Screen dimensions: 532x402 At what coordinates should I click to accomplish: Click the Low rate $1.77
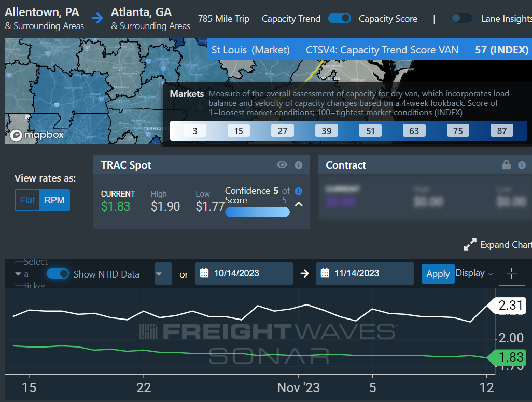[211, 206]
